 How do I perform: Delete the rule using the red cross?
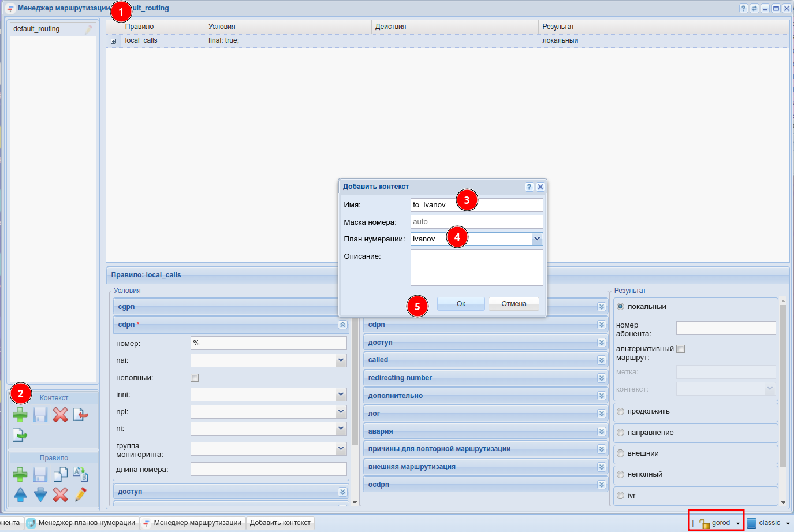click(60, 494)
